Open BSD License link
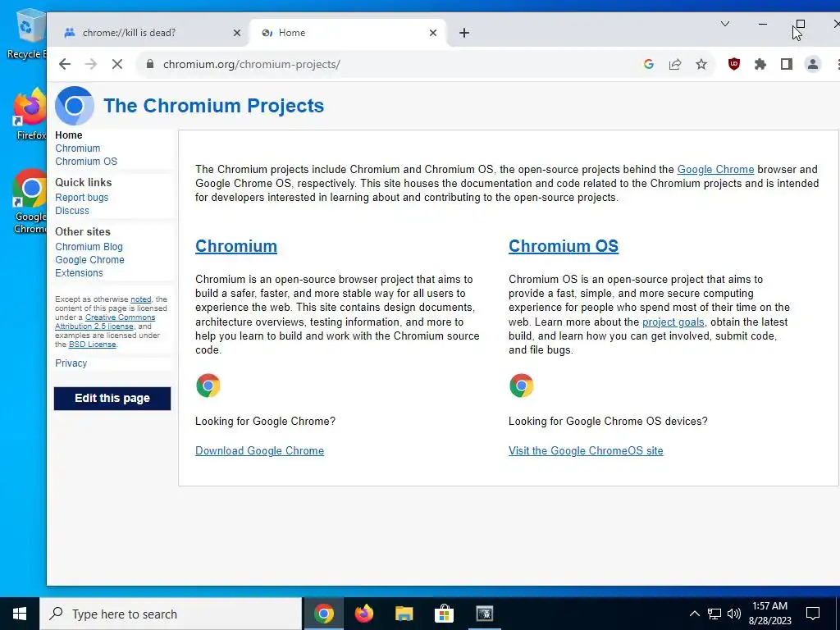The width and height of the screenshot is (840, 630). click(x=92, y=345)
